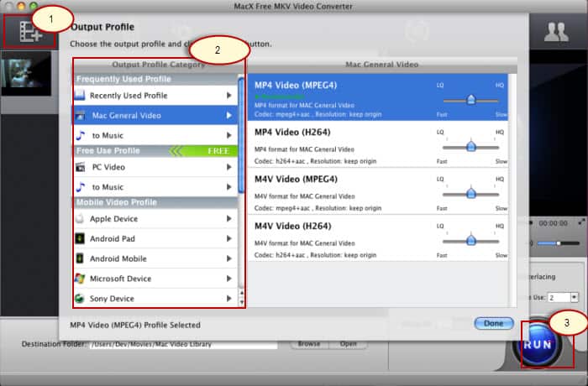Expand PC Video arrow

tap(228, 167)
